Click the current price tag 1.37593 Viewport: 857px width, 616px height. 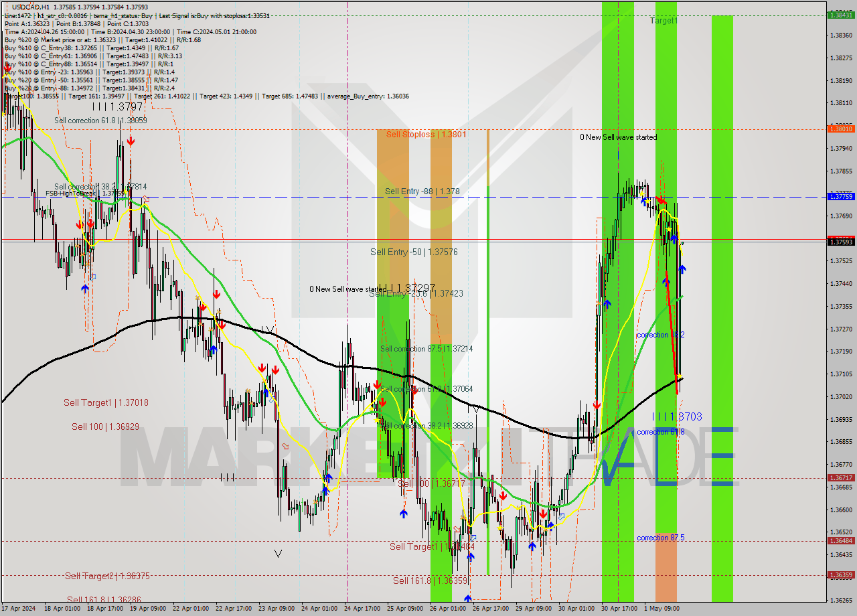[x=841, y=241]
